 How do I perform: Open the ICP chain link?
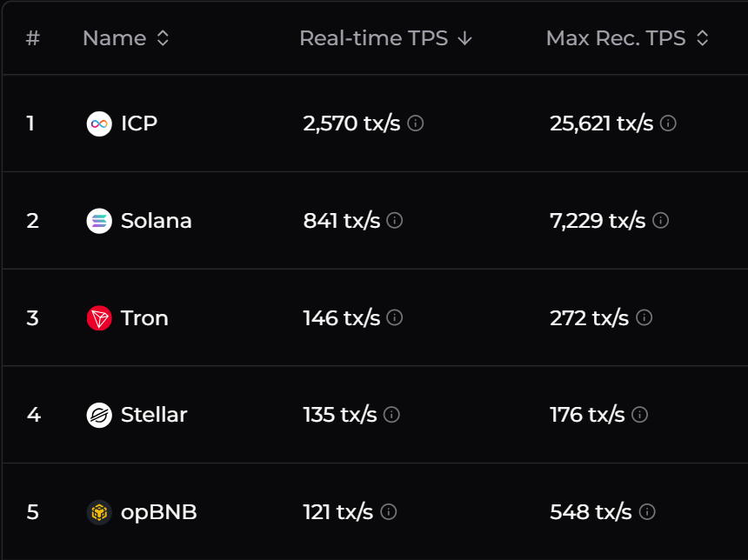click(x=139, y=123)
